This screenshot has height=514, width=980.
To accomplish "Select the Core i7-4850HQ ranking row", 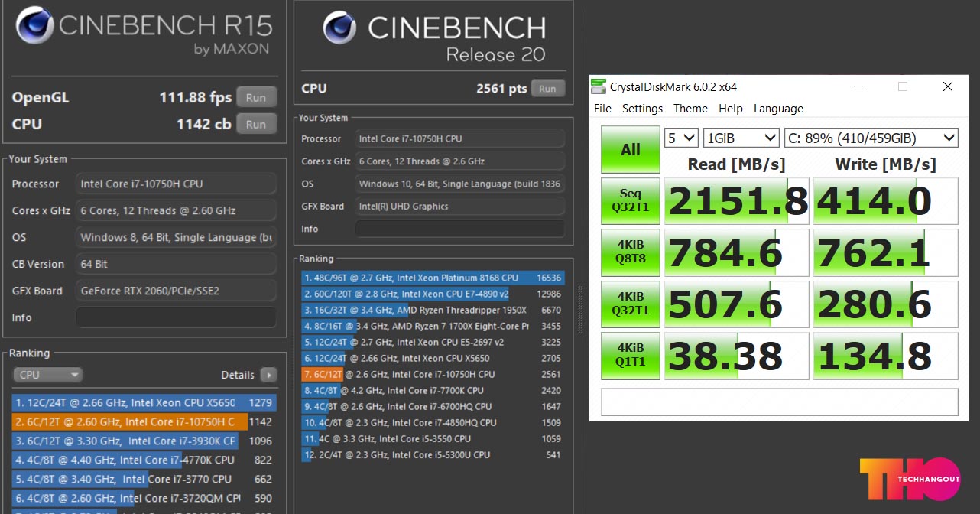I will point(433,422).
